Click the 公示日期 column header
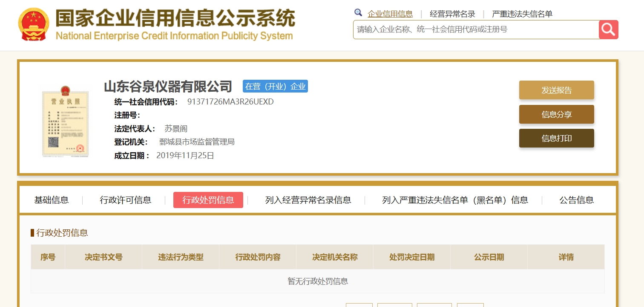 [489, 257]
